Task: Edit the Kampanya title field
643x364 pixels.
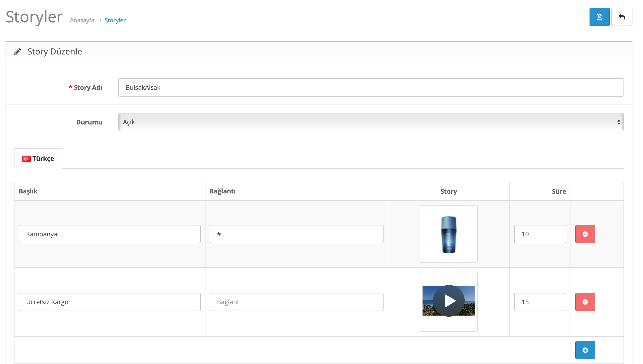Action: coord(110,234)
